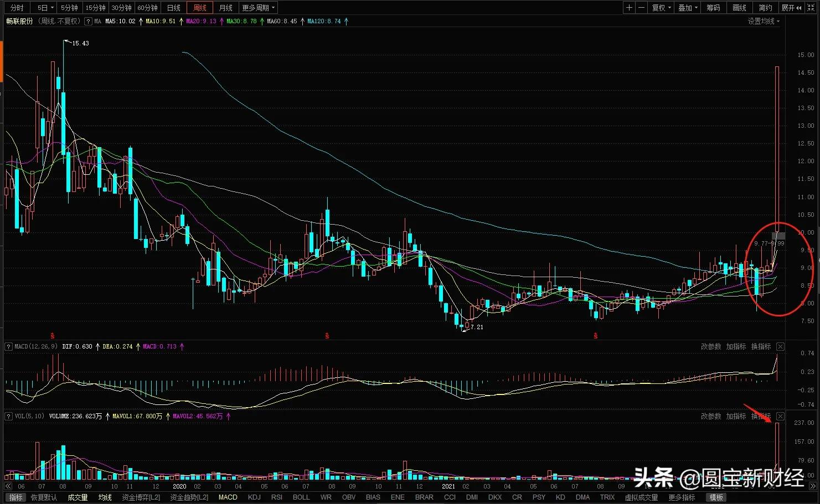The image size is (820, 504).
Task: Click the red S marker near 2019-09
Action: [53, 336]
